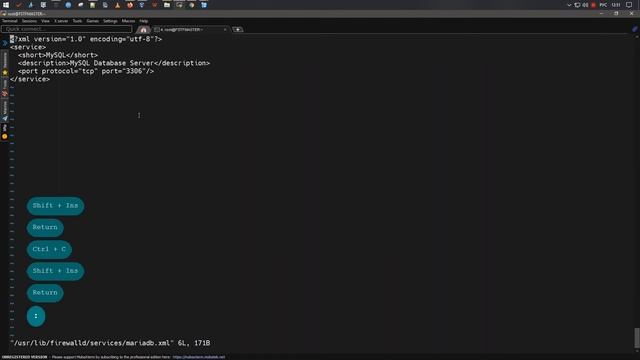Close the root@FSTFMASTER session tab
The height and width of the screenshot is (360, 640).
(225, 29)
